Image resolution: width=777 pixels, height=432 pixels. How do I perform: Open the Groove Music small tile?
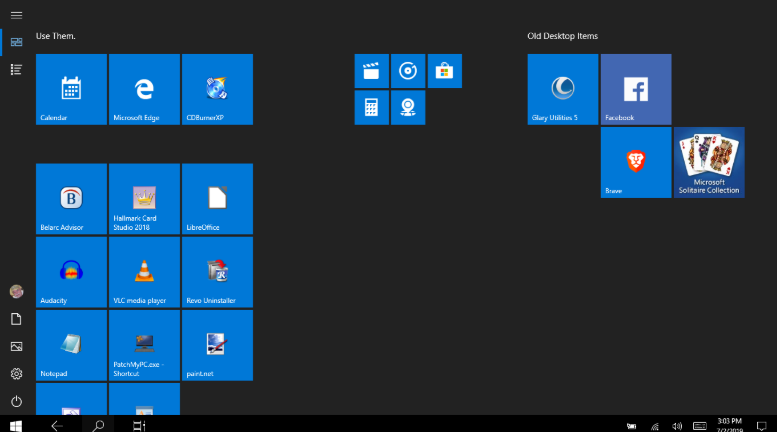pos(408,71)
